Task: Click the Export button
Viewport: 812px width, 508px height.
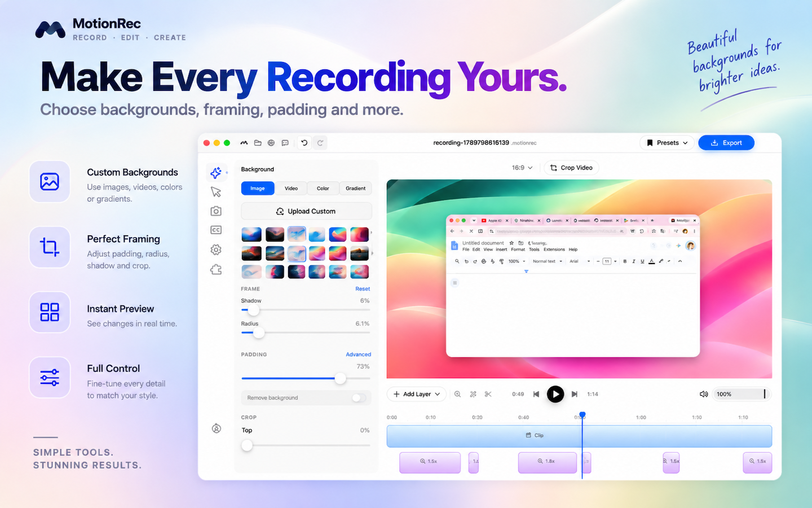Action: [726, 143]
